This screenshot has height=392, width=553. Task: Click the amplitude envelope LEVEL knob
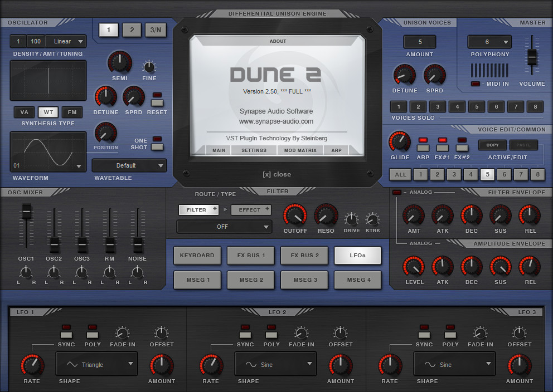point(414,267)
